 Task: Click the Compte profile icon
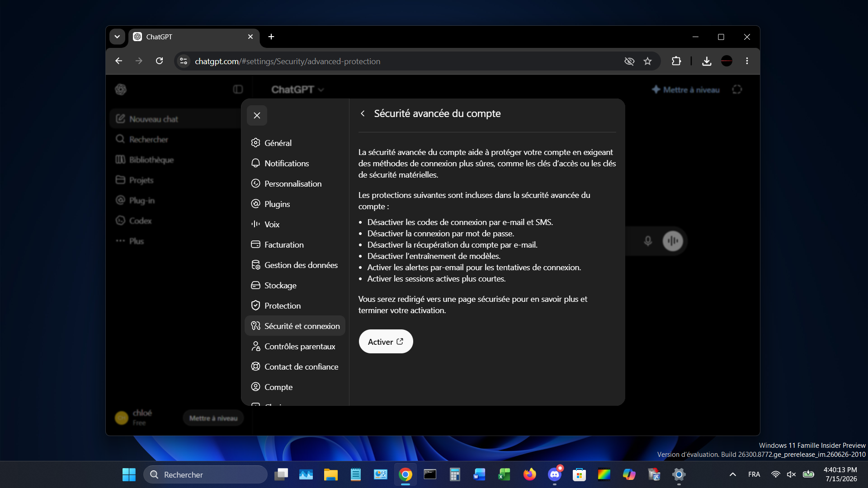pos(255,387)
